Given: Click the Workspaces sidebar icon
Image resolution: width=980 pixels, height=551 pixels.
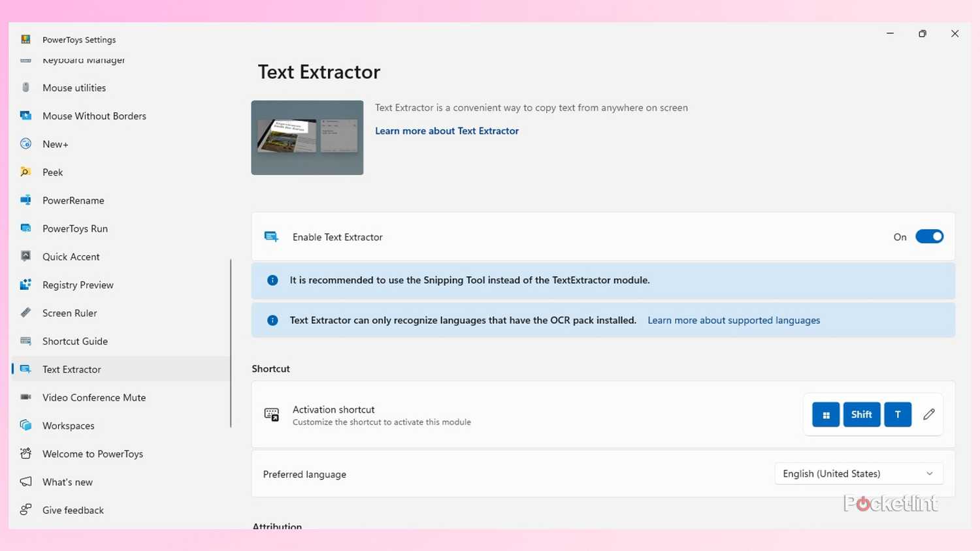Looking at the screenshot, I should 25,425.
